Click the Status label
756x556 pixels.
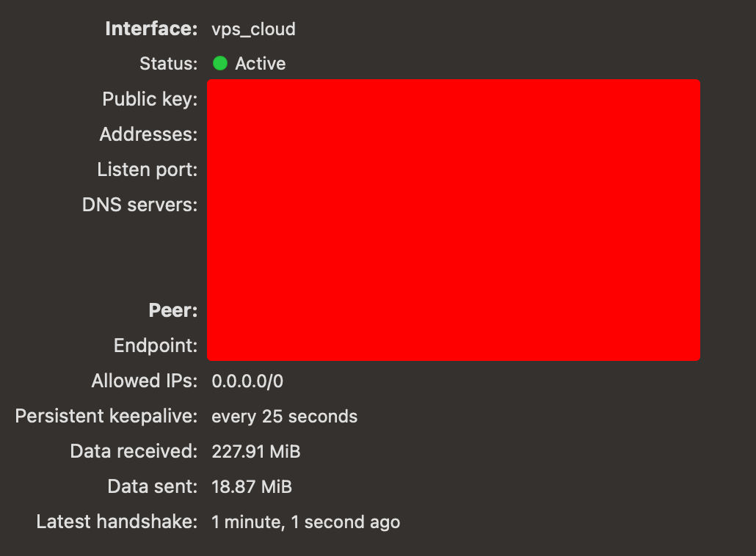(168, 64)
